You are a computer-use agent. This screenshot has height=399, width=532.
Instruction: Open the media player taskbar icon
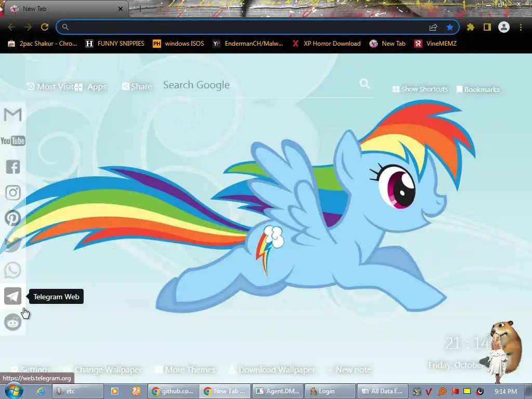[115, 391]
